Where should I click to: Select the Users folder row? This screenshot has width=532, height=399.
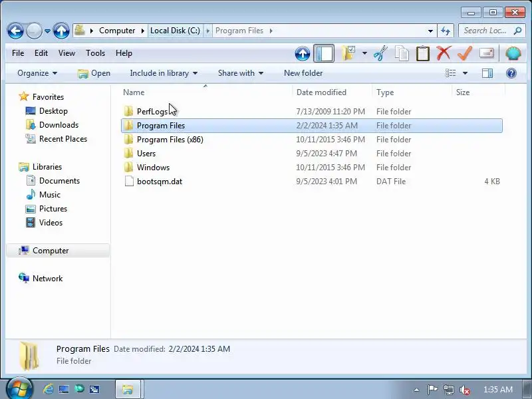311,154
